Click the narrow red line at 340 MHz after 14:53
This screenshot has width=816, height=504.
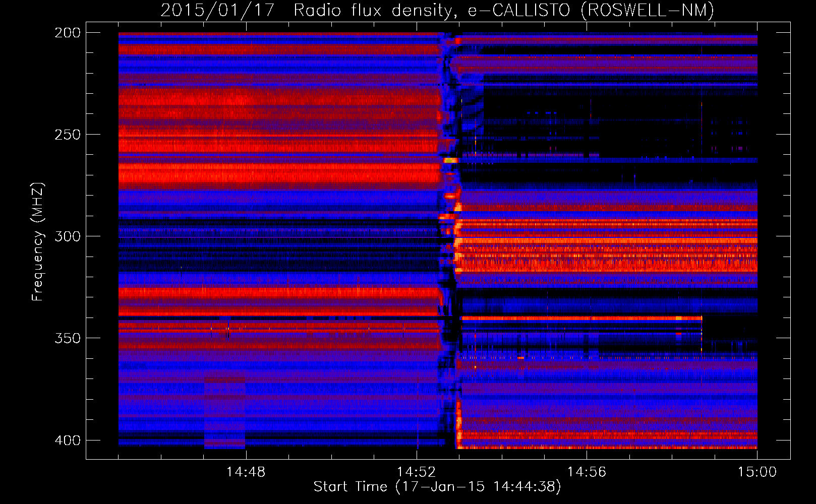pos(580,319)
